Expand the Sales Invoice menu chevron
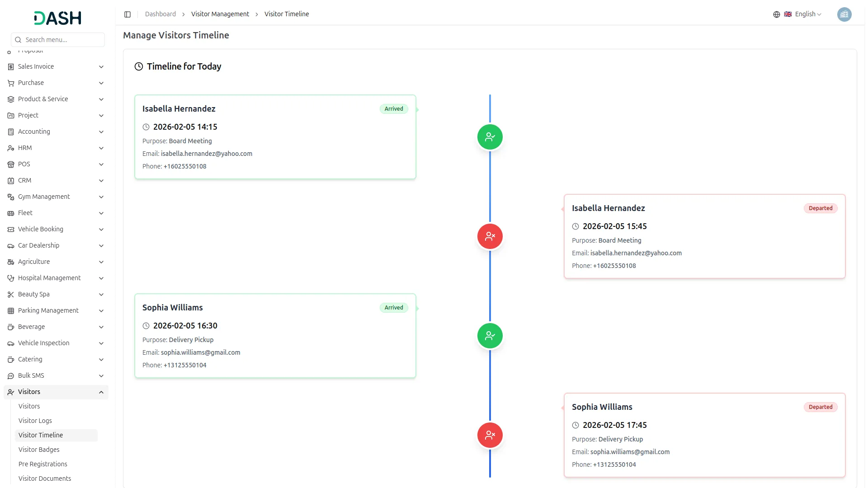The image size is (868, 488). pos(101,67)
